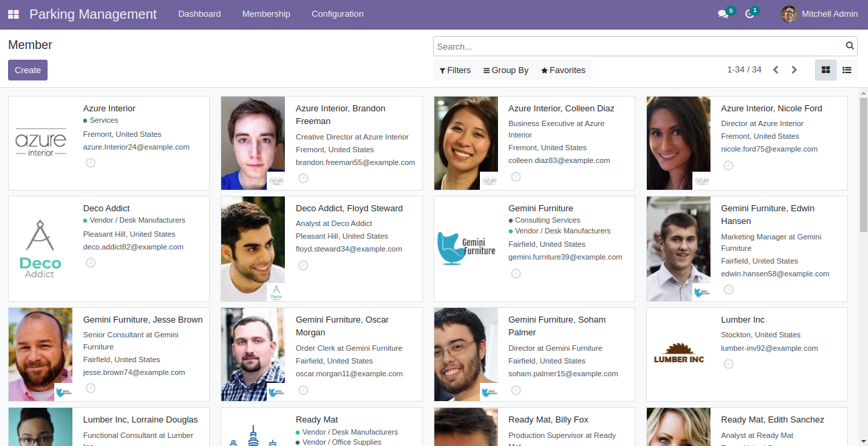Click activity clock on Azure Interior card
Screen dimensions: 868x446
(90, 163)
